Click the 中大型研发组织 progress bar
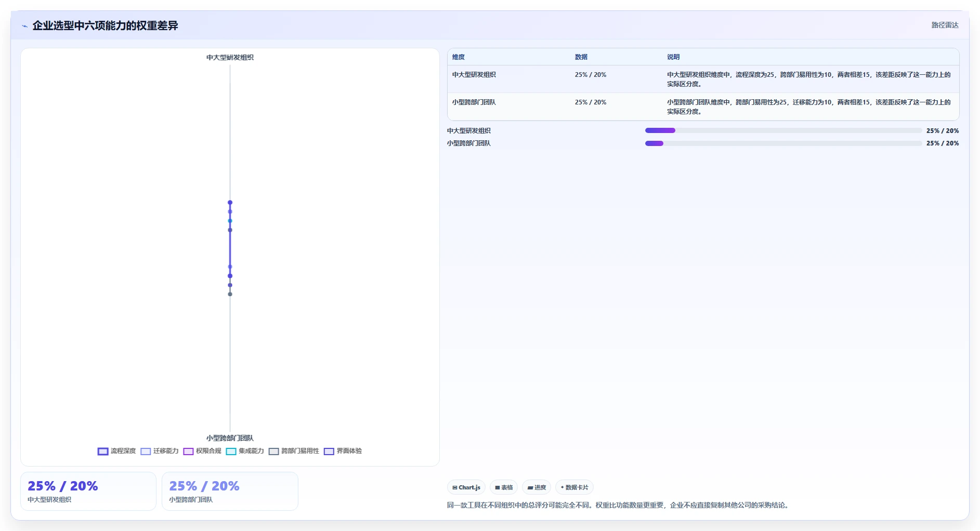The width and height of the screenshot is (980, 531). tap(783, 130)
